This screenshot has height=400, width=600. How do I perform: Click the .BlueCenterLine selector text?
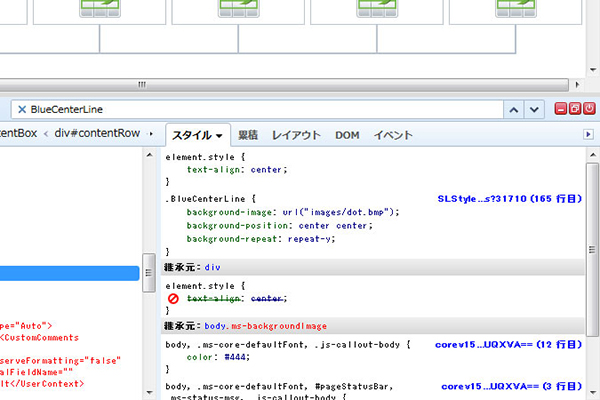coord(205,199)
